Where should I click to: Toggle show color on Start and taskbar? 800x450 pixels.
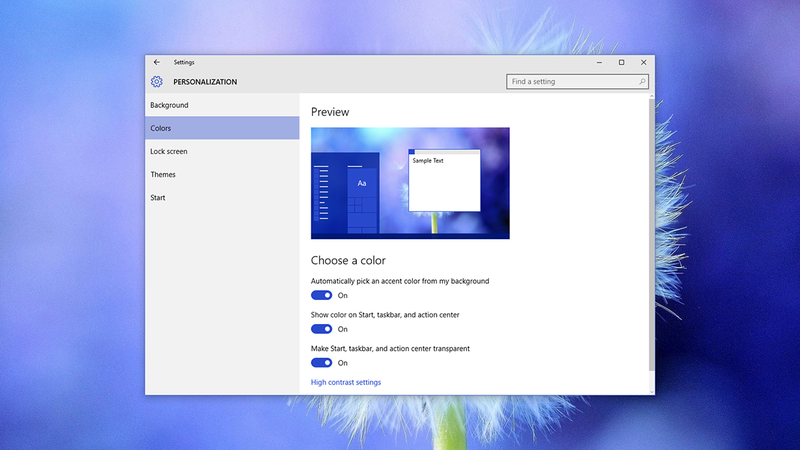[321, 329]
